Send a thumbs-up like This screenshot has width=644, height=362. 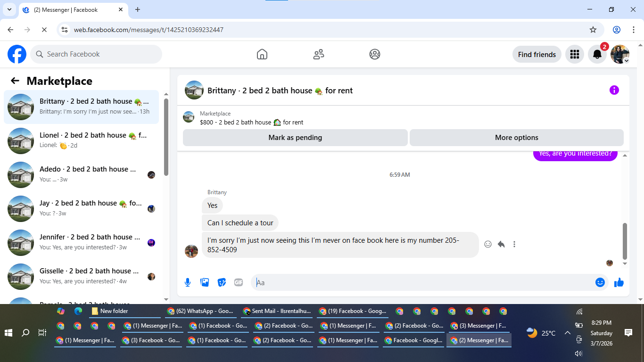point(619,282)
